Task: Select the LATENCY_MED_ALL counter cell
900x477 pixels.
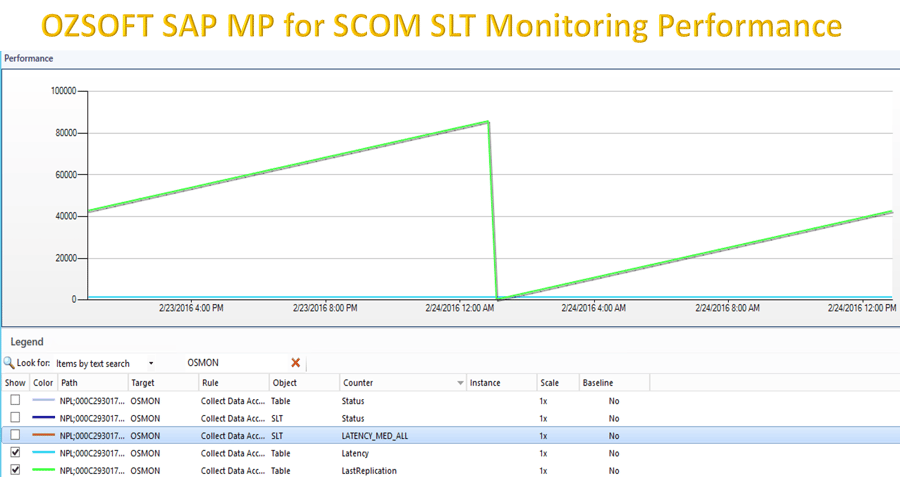Action: click(x=375, y=436)
